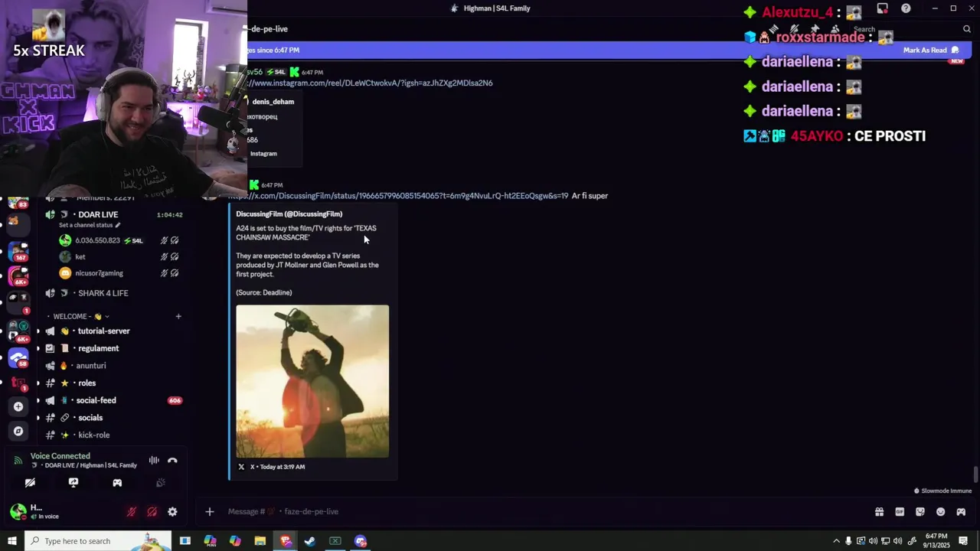
Task: Open Discord help question icon
Action: [x=906, y=8]
